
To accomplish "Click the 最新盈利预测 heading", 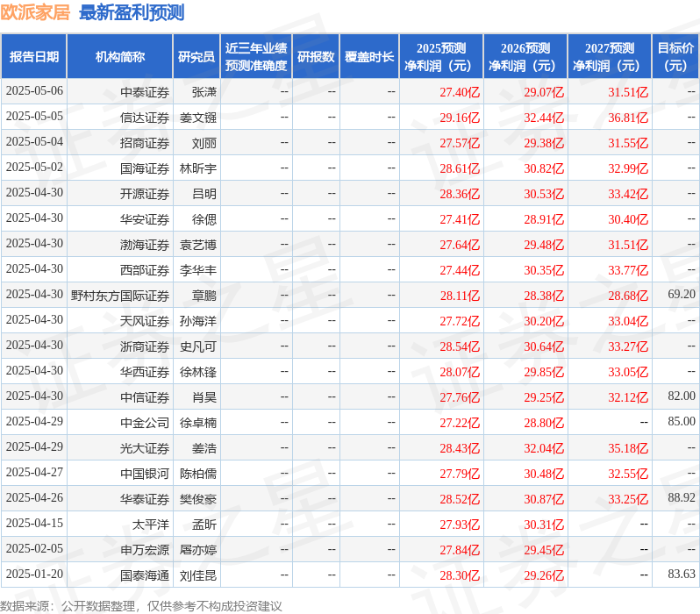I will (132, 12).
